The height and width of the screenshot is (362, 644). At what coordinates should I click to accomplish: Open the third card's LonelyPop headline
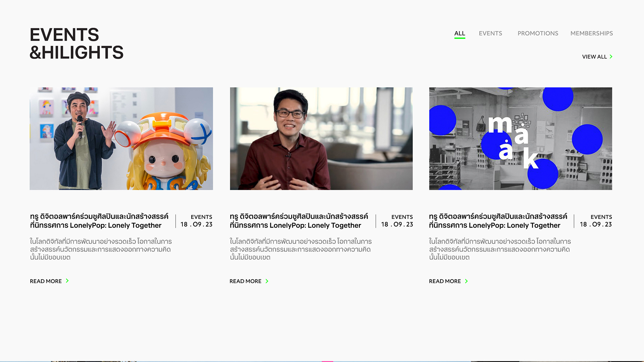[498, 221]
